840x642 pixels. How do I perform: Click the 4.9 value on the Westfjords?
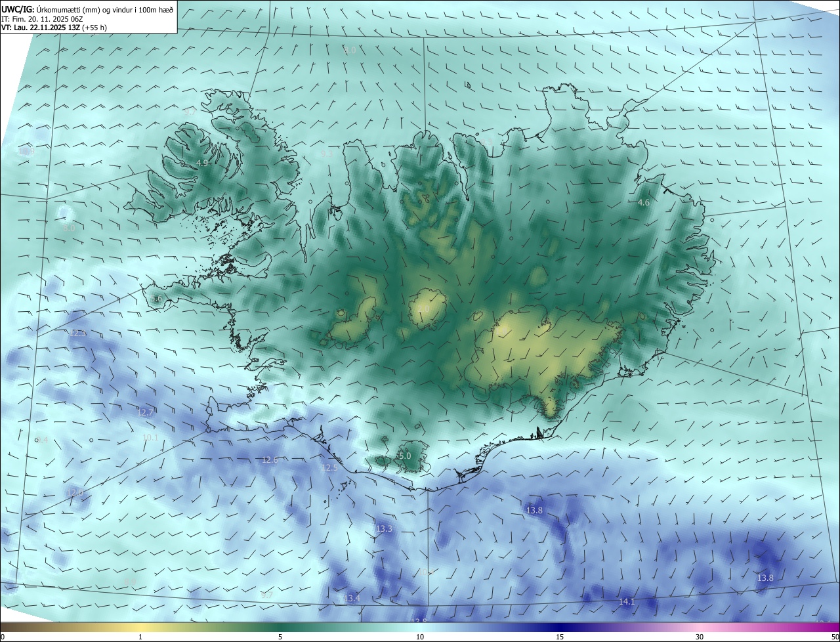pos(202,163)
